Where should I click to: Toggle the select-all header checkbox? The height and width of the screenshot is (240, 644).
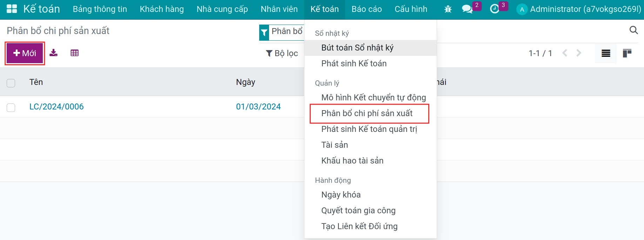(11, 83)
